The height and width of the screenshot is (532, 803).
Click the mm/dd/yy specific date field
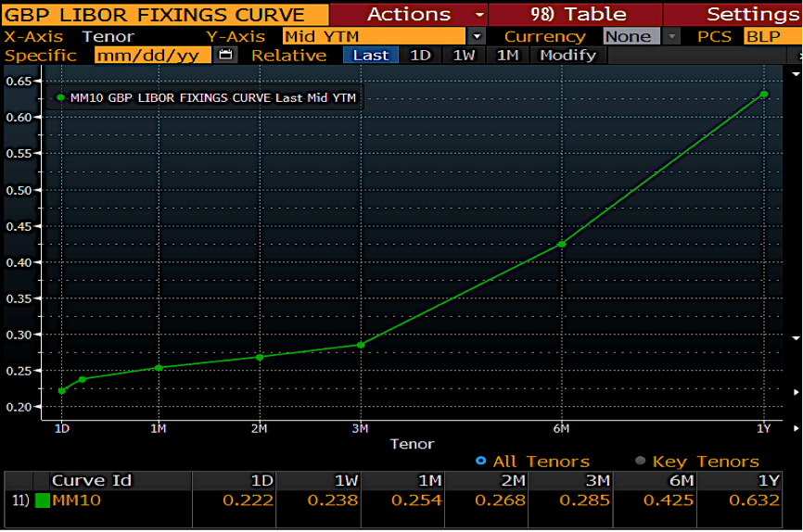tap(153, 56)
